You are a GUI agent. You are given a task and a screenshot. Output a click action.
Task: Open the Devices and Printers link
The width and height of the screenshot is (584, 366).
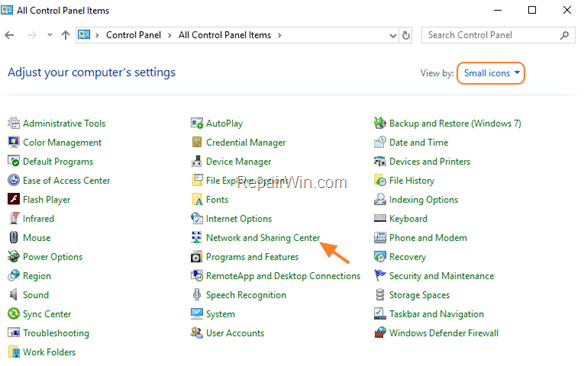click(429, 161)
